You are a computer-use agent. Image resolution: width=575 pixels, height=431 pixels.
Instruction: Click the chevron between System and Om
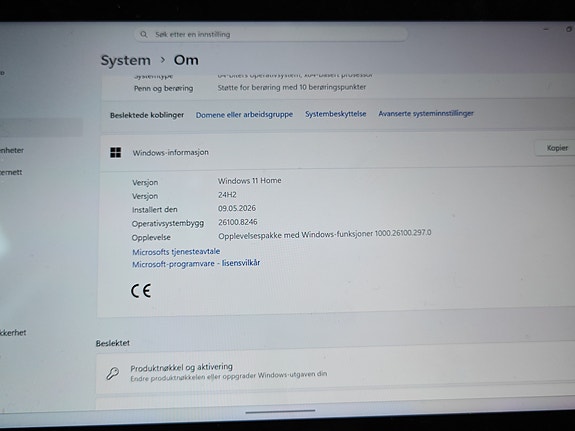[x=163, y=60]
